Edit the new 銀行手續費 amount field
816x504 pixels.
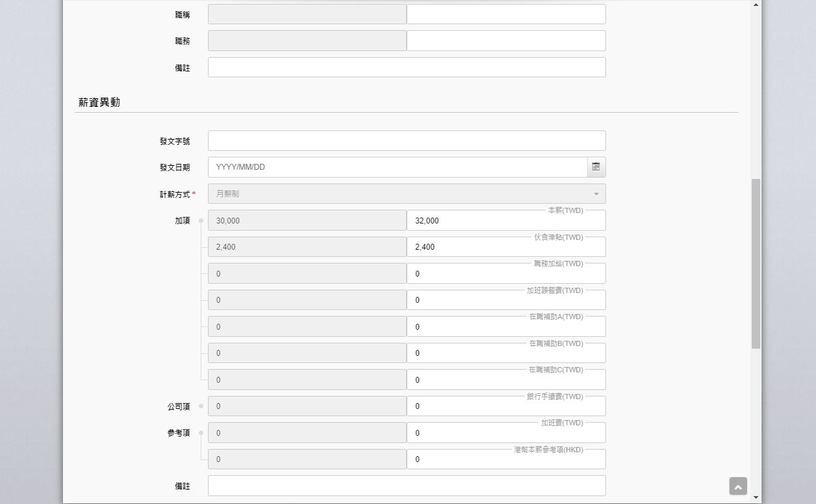click(506, 406)
